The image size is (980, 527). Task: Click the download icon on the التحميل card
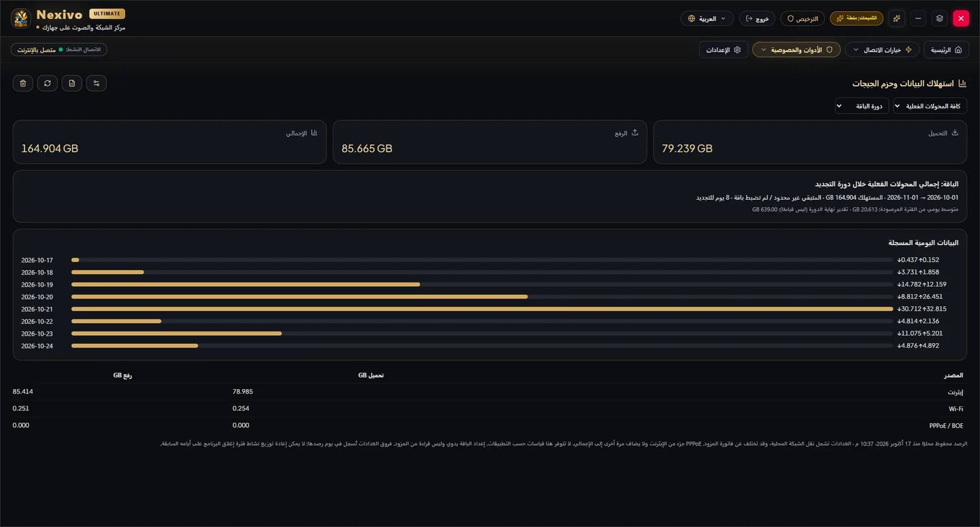tap(955, 132)
